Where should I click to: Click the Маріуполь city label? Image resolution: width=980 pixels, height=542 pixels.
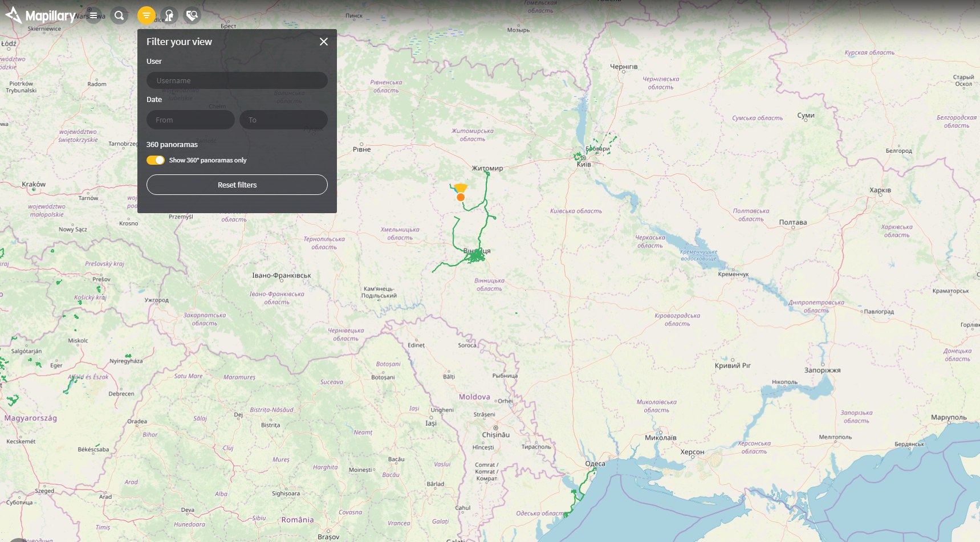point(949,417)
